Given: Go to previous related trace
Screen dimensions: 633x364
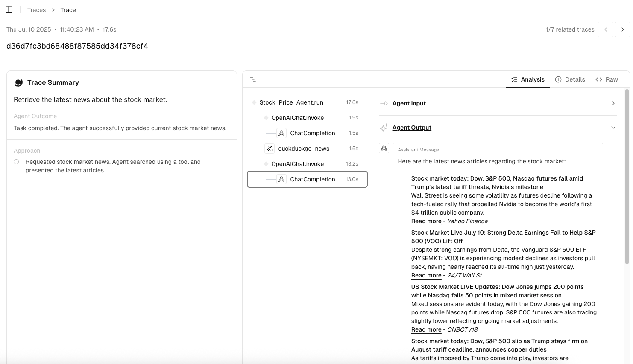Looking at the screenshot, I should (606, 29).
